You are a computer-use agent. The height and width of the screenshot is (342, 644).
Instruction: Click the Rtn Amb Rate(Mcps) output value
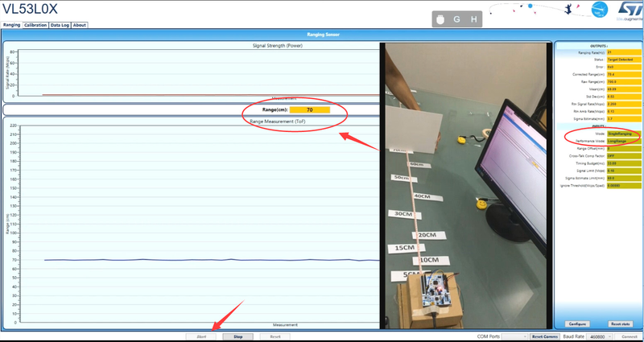[x=623, y=111]
